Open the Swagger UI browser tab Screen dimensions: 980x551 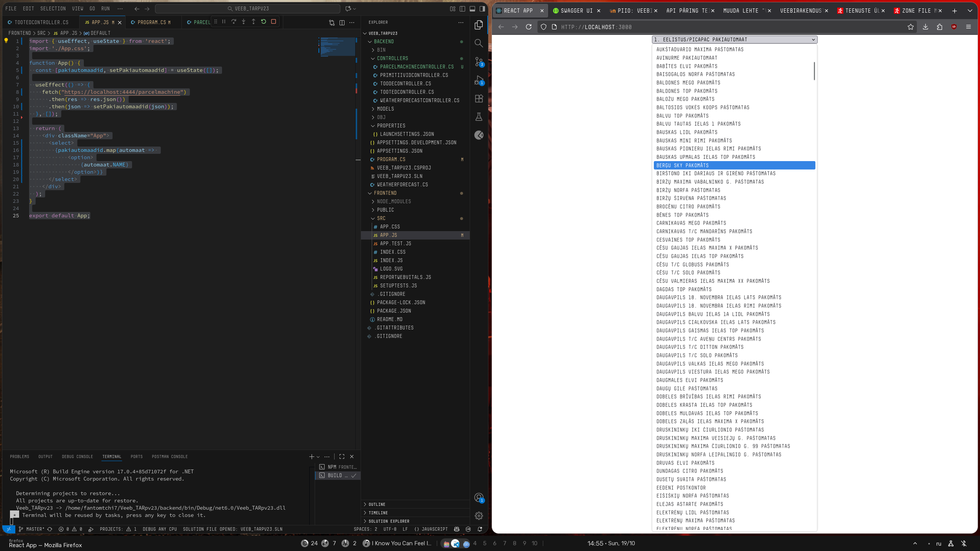[x=576, y=11]
